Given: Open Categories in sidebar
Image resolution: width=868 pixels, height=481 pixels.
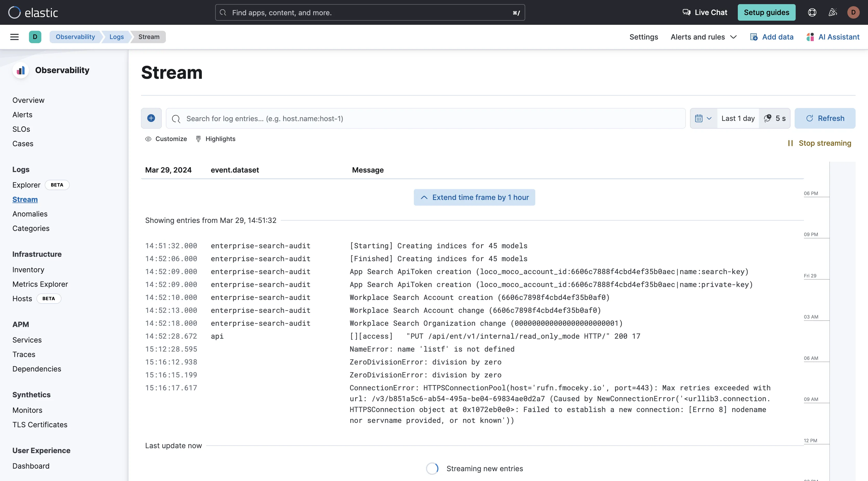Looking at the screenshot, I should point(31,228).
